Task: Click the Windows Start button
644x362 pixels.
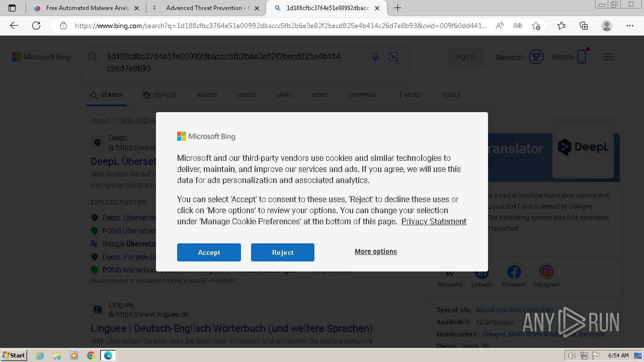Action: [14, 355]
